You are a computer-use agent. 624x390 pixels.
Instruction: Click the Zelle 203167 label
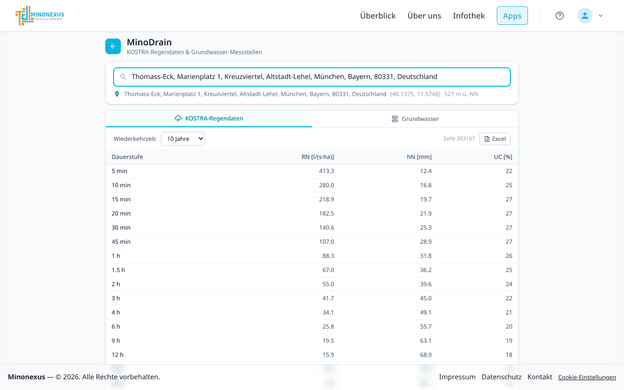tap(459, 138)
